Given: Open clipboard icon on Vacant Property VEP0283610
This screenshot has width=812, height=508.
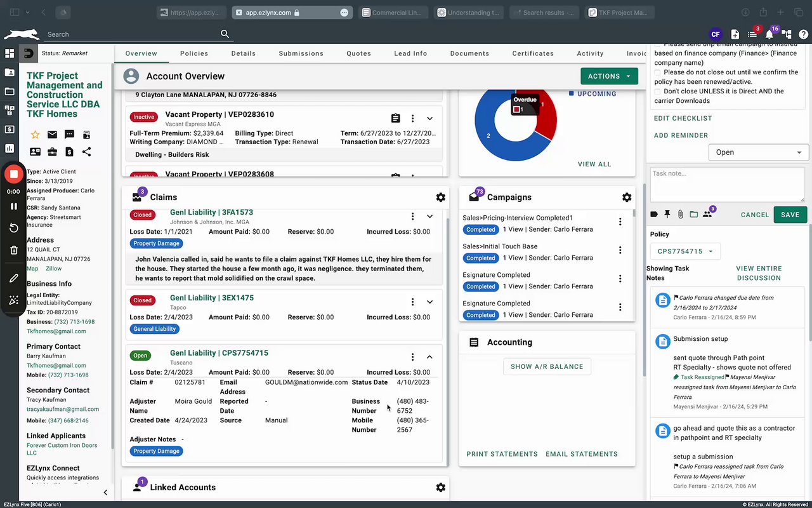Looking at the screenshot, I should pos(395,118).
